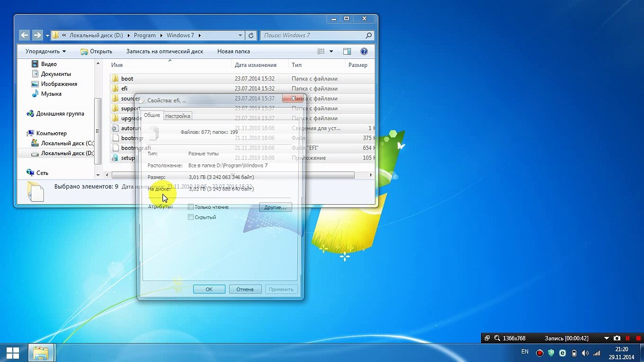This screenshot has width=644, height=362.
Task: Click 'Отмена' in the properties dialog
Action: click(x=245, y=289)
